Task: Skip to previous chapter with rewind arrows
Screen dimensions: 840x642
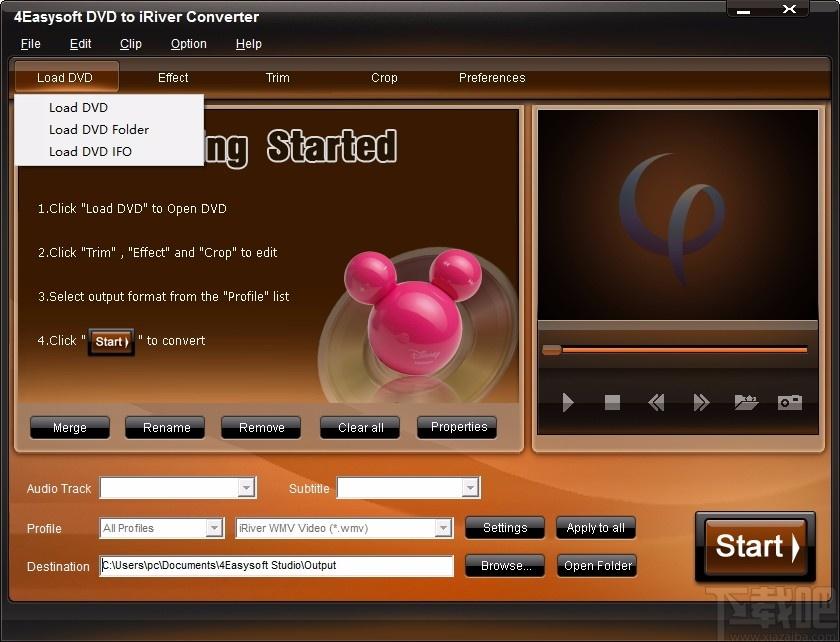Action: [656, 402]
